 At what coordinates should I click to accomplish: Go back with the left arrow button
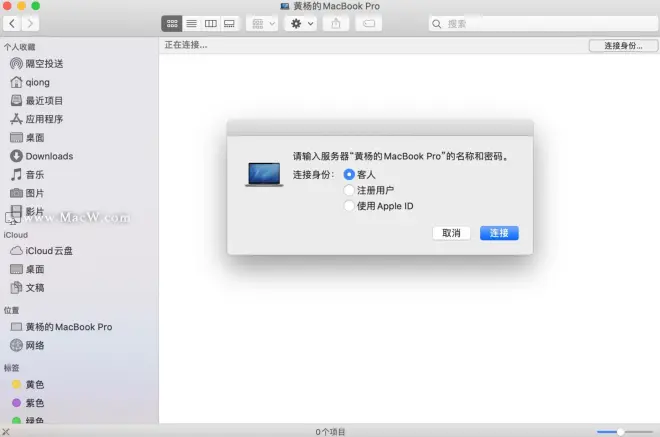pos(12,24)
